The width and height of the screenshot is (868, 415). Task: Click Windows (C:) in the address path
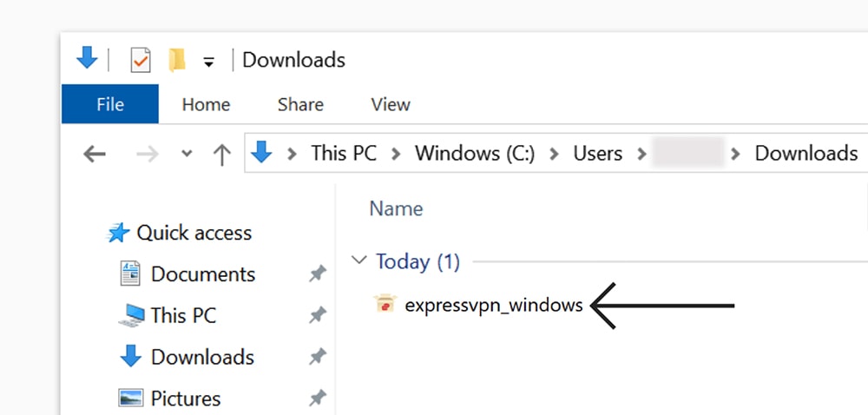pyautogui.click(x=475, y=154)
